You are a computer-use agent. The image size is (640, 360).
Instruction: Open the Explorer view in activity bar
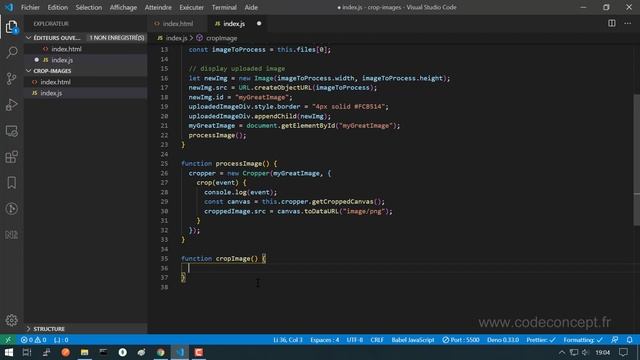tap(11, 27)
